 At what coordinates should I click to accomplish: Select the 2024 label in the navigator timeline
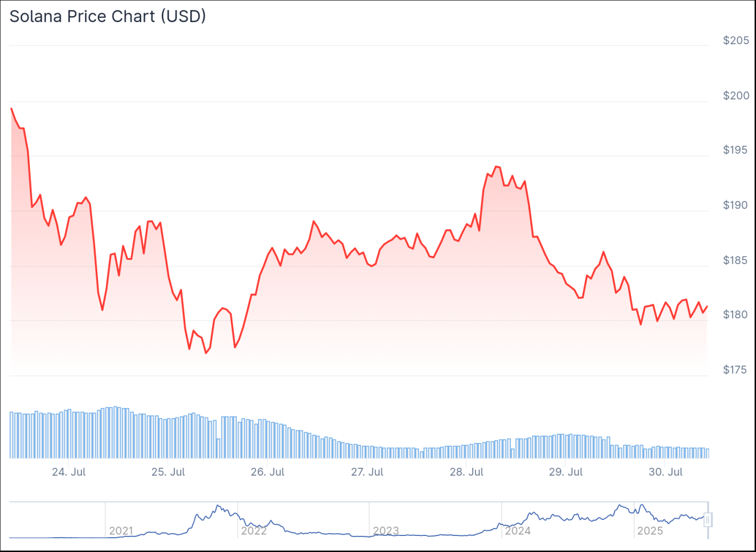click(517, 531)
